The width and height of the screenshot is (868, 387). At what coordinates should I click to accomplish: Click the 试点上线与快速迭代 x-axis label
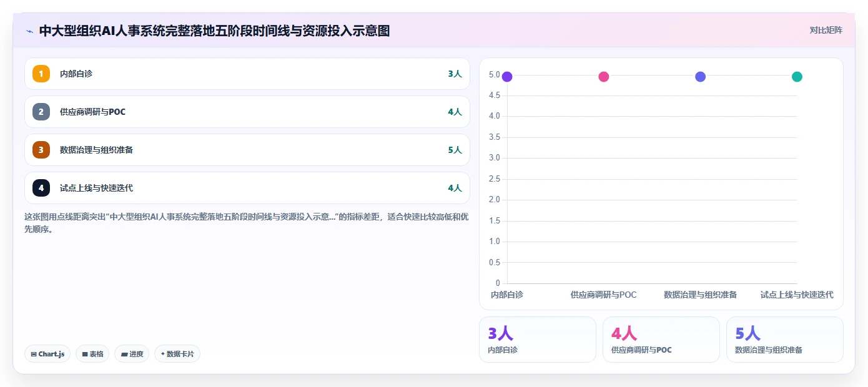tap(797, 295)
